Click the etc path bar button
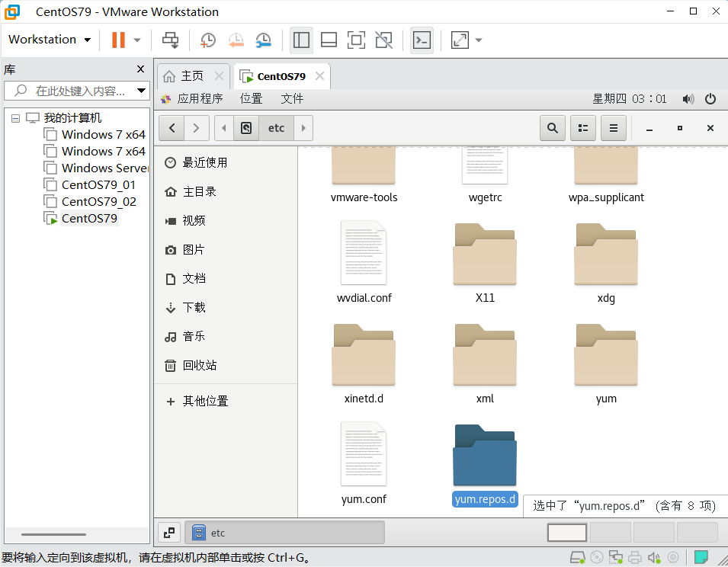The height and width of the screenshot is (567, 728). coord(276,128)
